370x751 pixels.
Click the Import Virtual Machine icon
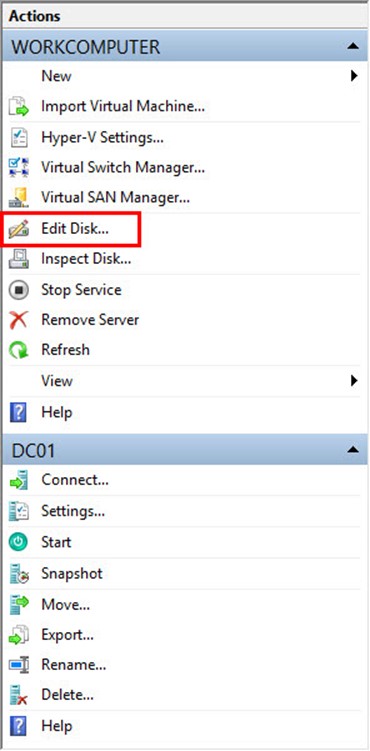pyautogui.click(x=19, y=106)
